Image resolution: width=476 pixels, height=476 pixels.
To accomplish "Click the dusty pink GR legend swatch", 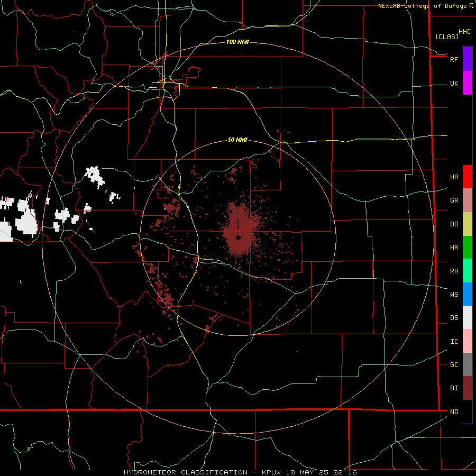I will coord(467,200).
